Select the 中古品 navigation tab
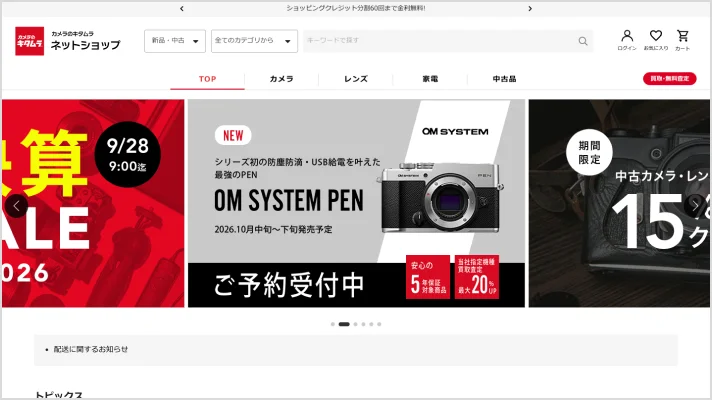 pos(504,79)
